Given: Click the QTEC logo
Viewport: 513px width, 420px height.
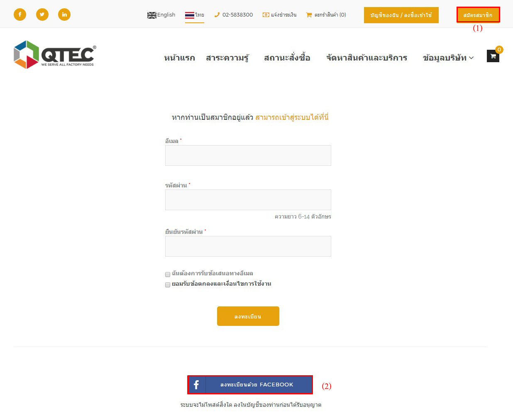Looking at the screenshot, I should [55, 55].
